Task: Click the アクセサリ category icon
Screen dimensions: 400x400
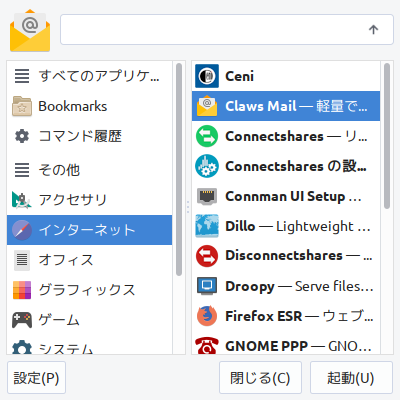Action: [x=22, y=200]
